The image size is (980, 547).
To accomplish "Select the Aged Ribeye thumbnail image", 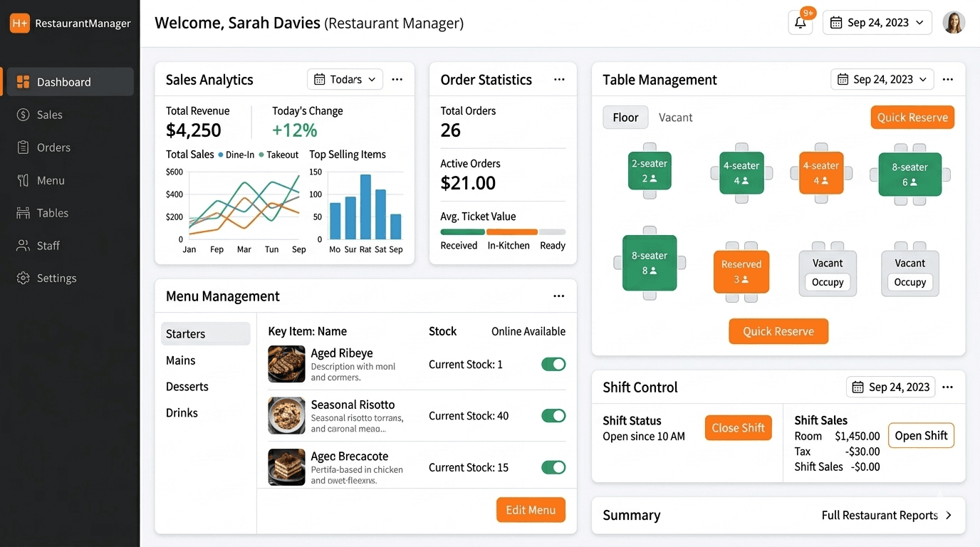I will tap(286, 364).
